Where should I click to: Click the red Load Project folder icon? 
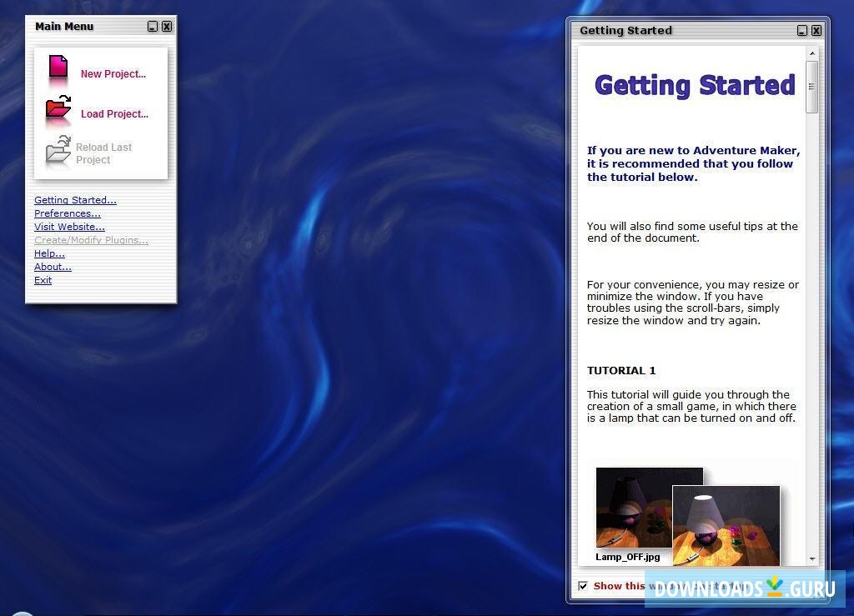point(58,108)
